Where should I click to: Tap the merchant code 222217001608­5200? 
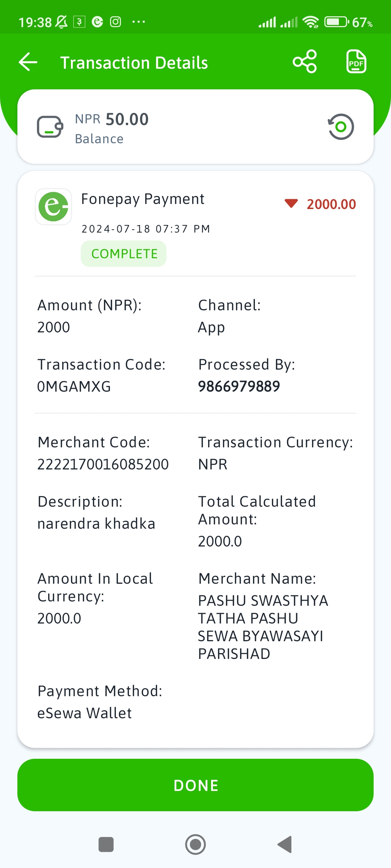(x=103, y=464)
